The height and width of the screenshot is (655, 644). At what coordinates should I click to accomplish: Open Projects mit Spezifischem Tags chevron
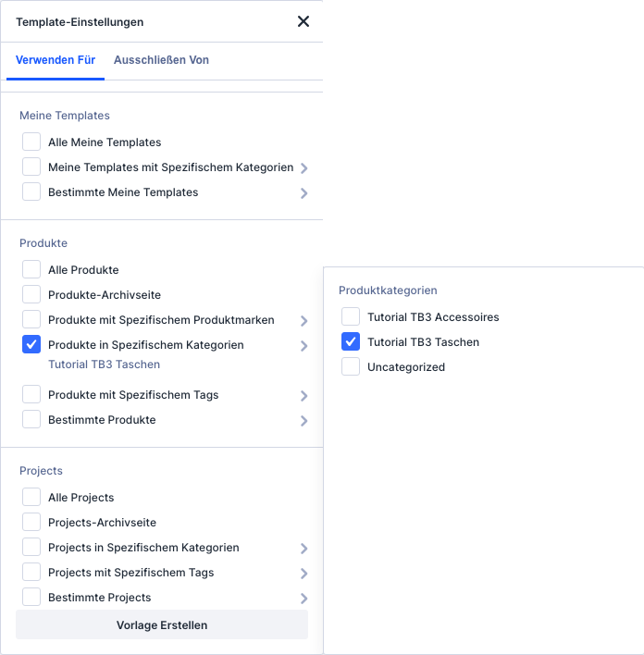pos(304,574)
